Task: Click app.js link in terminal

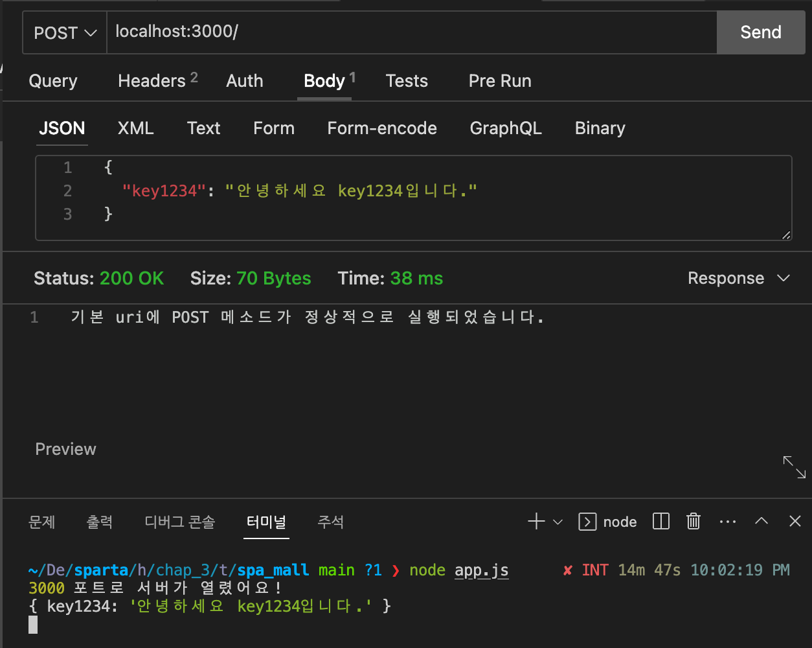Action: [x=482, y=571]
